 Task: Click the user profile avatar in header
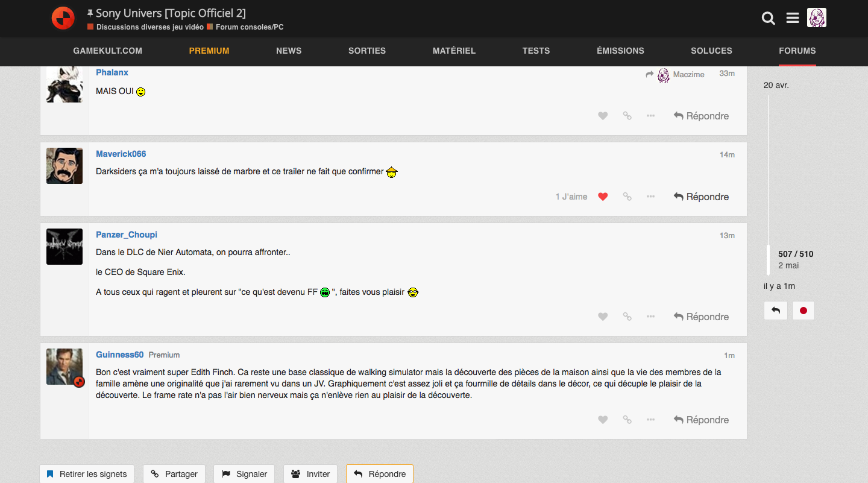(816, 18)
